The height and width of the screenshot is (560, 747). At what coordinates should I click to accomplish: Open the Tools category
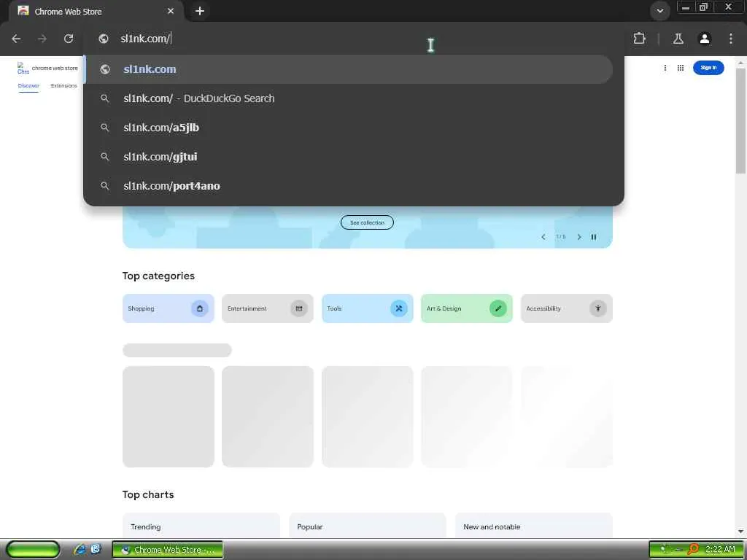pos(368,308)
